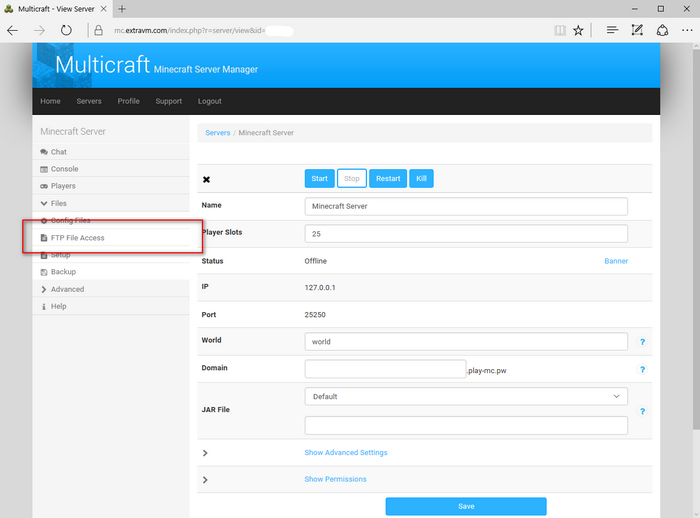Click the Share icon in the browser toolbar

click(662, 30)
